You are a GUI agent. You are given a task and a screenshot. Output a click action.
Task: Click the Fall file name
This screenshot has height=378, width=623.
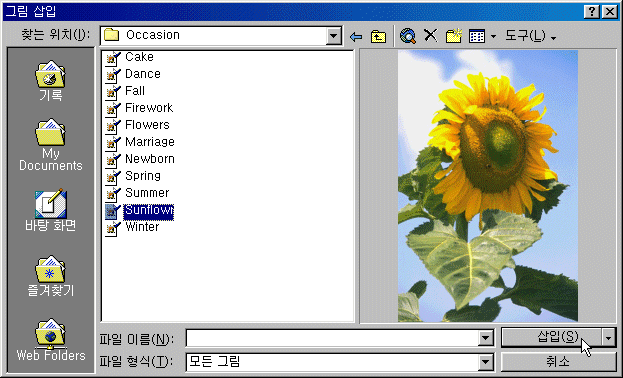[x=135, y=91]
